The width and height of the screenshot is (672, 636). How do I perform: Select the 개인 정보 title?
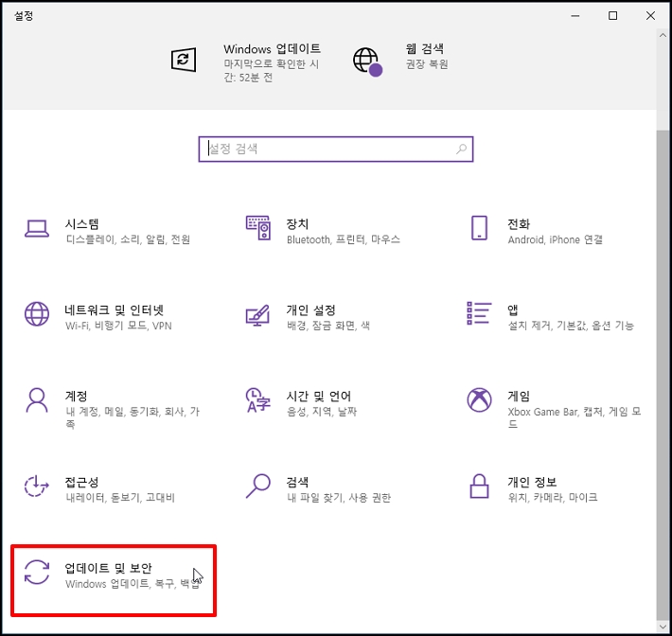[532, 482]
